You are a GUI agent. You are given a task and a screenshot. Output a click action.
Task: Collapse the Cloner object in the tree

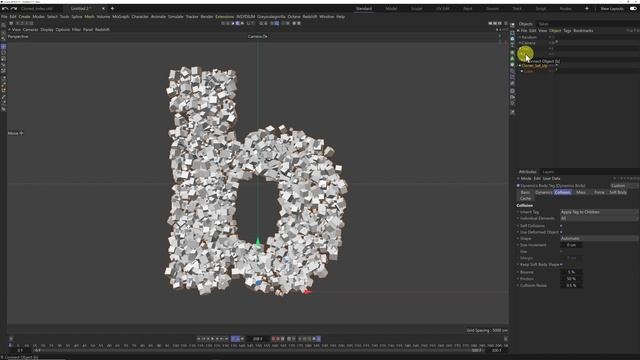coord(520,66)
